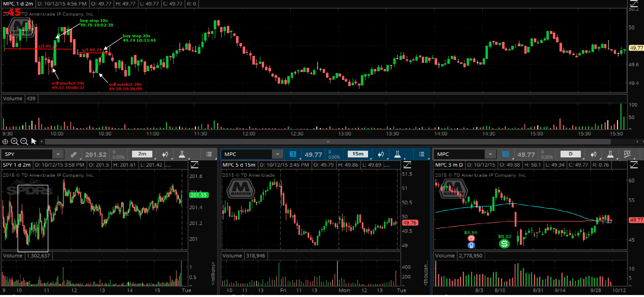Click the ellipsis in MPC 15m chart header

coord(387,166)
